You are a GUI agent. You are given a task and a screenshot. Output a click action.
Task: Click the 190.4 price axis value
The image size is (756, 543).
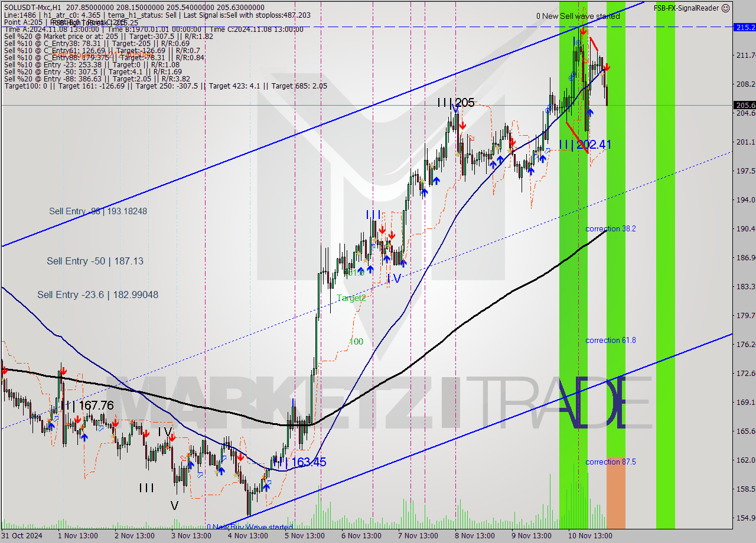coord(745,228)
